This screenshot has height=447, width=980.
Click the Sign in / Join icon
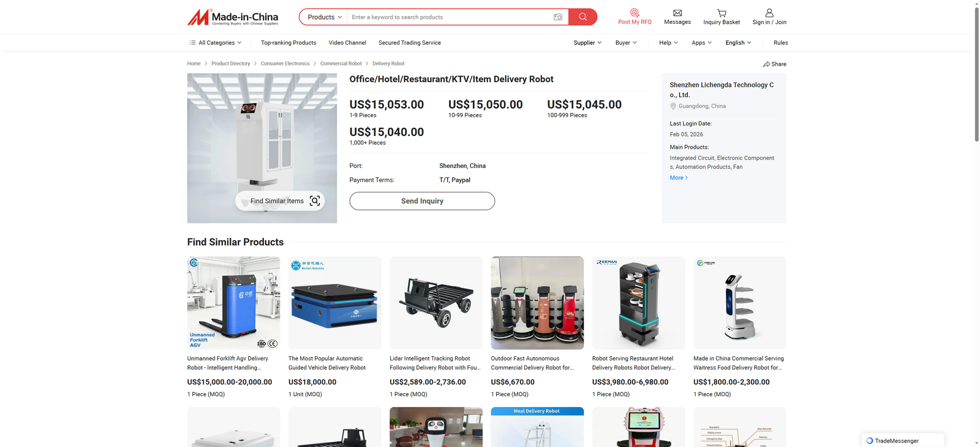click(x=769, y=13)
